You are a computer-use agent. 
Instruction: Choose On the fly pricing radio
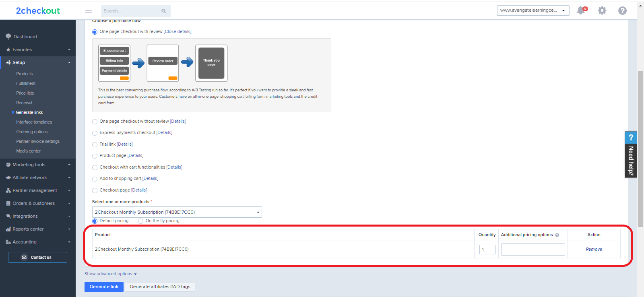tap(140, 221)
